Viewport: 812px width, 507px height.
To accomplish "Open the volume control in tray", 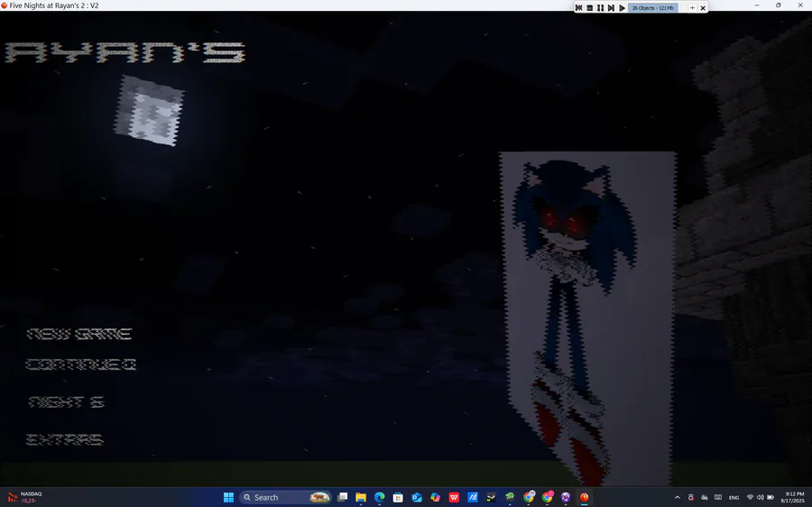I will (760, 497).
